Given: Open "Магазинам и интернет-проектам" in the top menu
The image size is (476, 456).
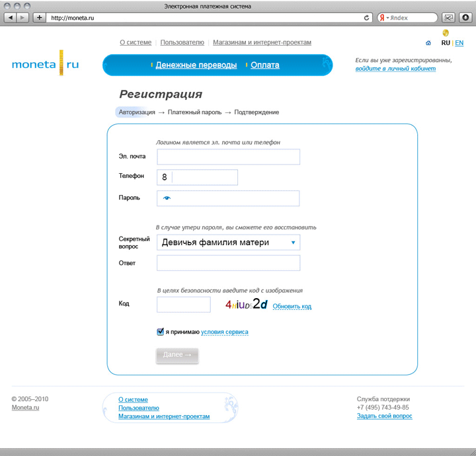Looking at the screenshot, I should [x=262, y=42].
